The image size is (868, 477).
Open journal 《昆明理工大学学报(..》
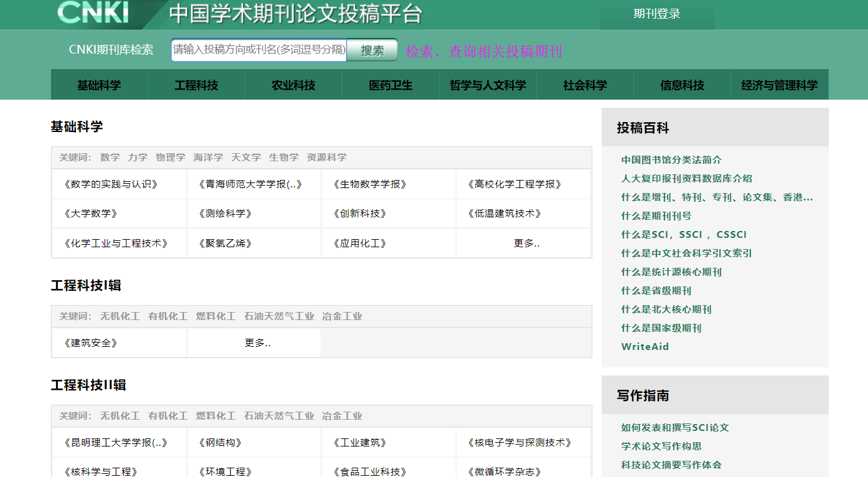pyautogui.click(x=116, y=443)
